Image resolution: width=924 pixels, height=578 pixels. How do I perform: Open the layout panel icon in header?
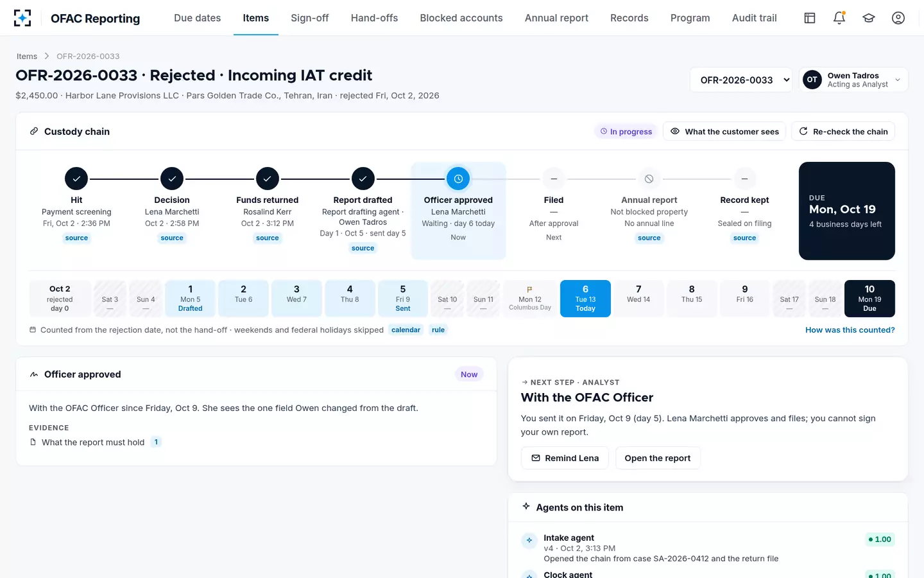pyautogui.click(x=810, y=18)
